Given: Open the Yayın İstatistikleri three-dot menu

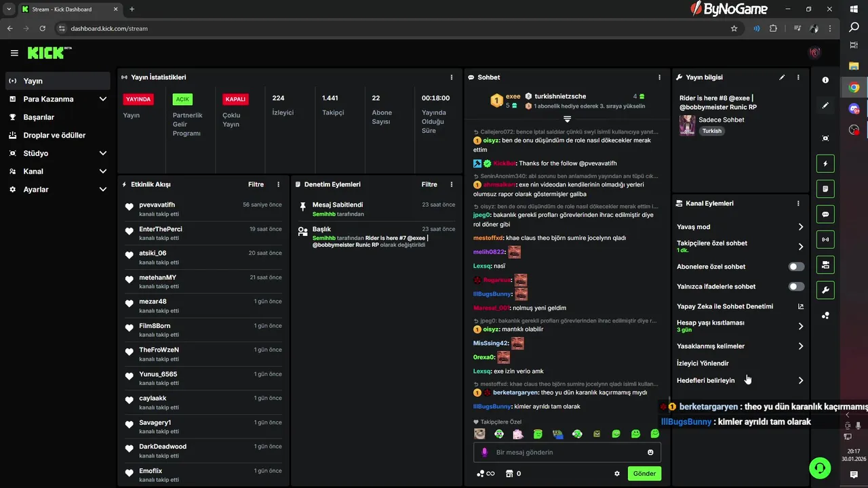Looking at the screenshot, I should click(x=452, y=77).
